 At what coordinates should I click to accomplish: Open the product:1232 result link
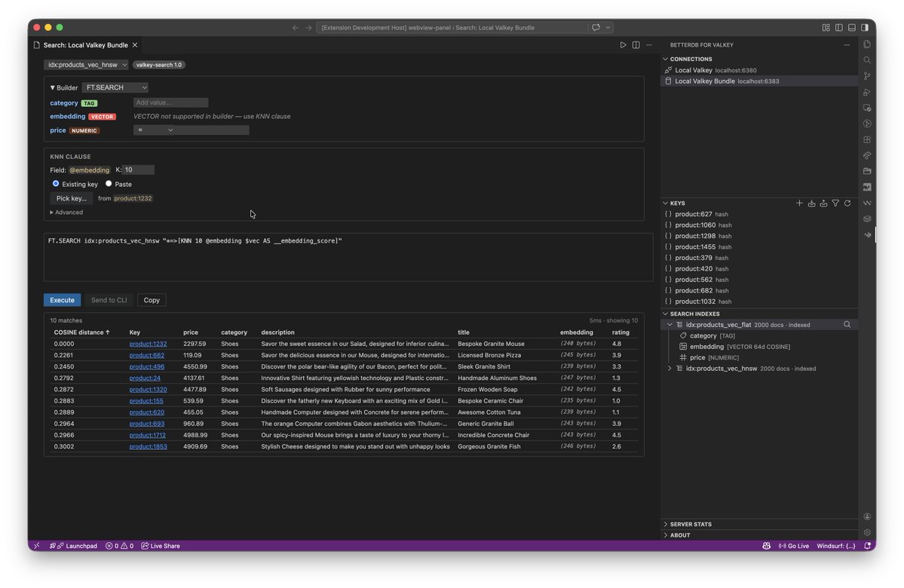coord(148,345)
